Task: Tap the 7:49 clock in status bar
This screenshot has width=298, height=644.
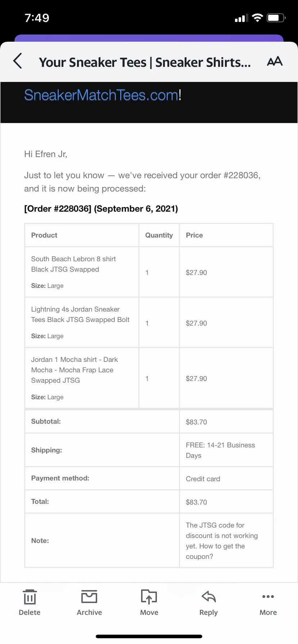Action: tap(37, 18)
